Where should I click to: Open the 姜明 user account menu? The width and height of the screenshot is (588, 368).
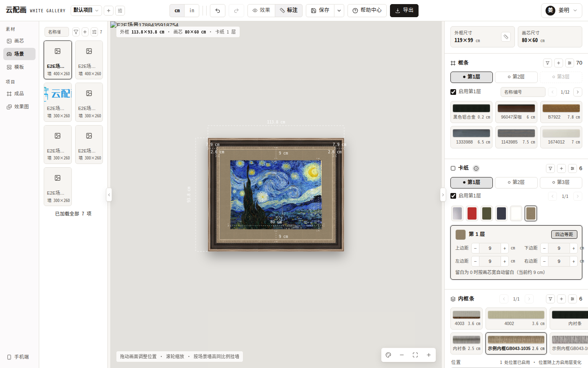coord(561,11)
